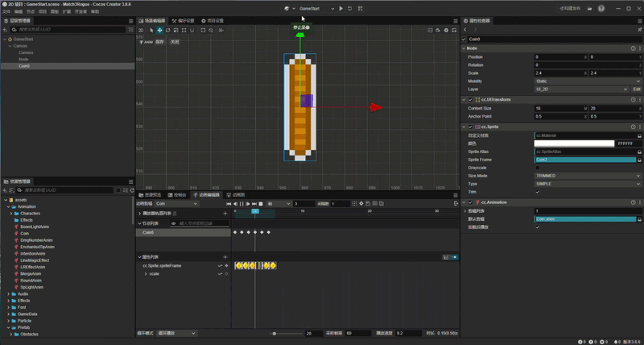Viewport: 644px width, 345px height.
Task: Select the Camera node in hierarchy
Action: pyautogui.click(x=26, y=52)
